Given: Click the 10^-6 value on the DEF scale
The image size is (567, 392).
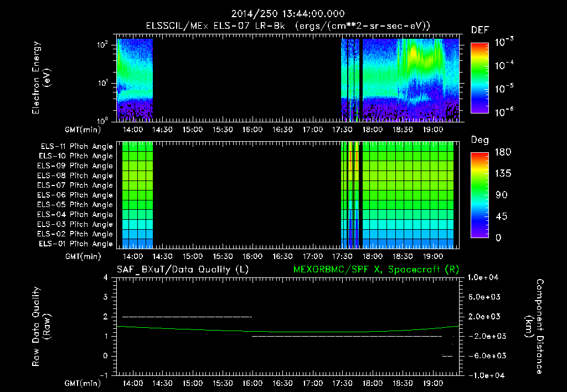Looking at the screenshot, I should point(504,112).
